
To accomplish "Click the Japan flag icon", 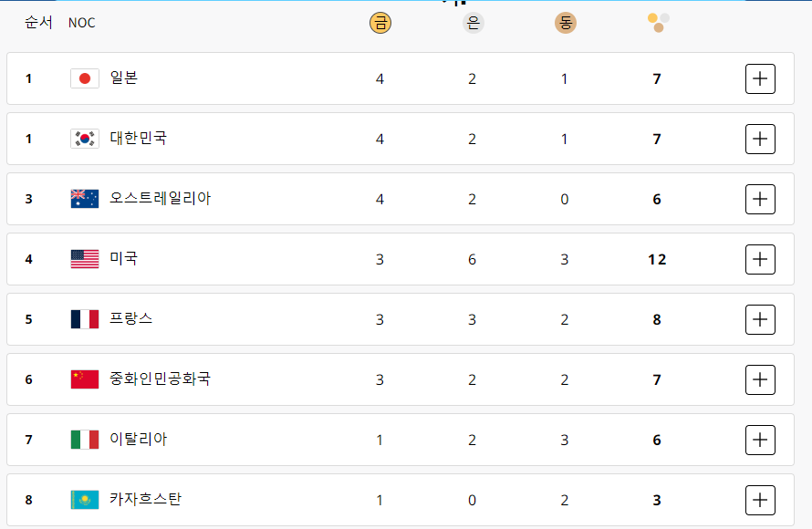I will coord(85,78).
